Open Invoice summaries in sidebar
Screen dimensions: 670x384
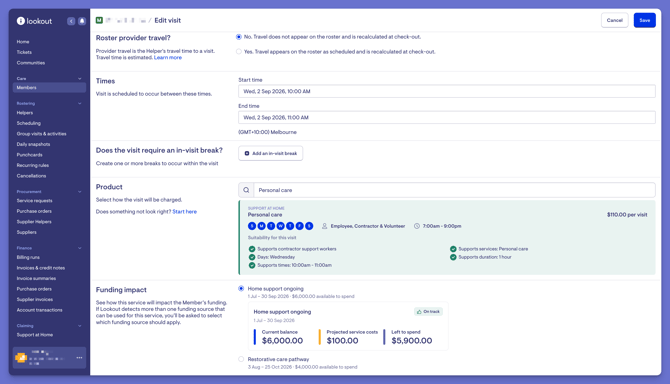tap(36, 278)
